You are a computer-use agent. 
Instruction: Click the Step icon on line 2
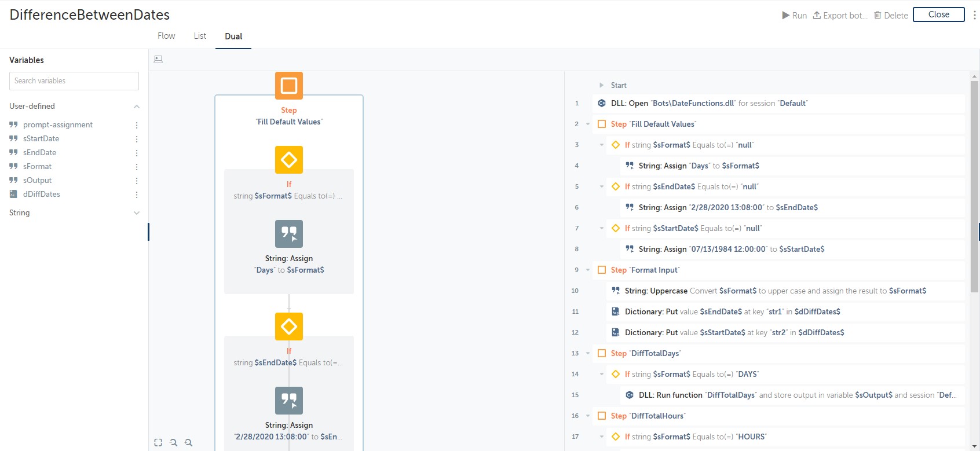coord(602,124)
